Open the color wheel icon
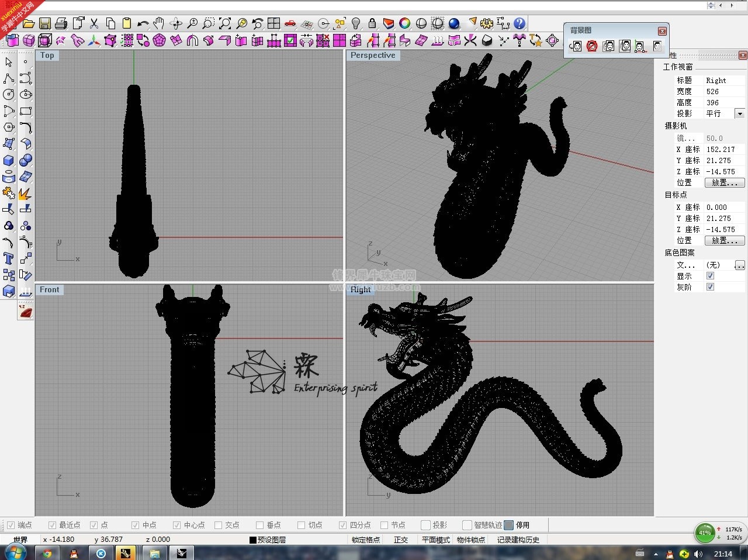The width and height of the screenshot is (748, 560). pyautogui.click(x=405, y=24)
